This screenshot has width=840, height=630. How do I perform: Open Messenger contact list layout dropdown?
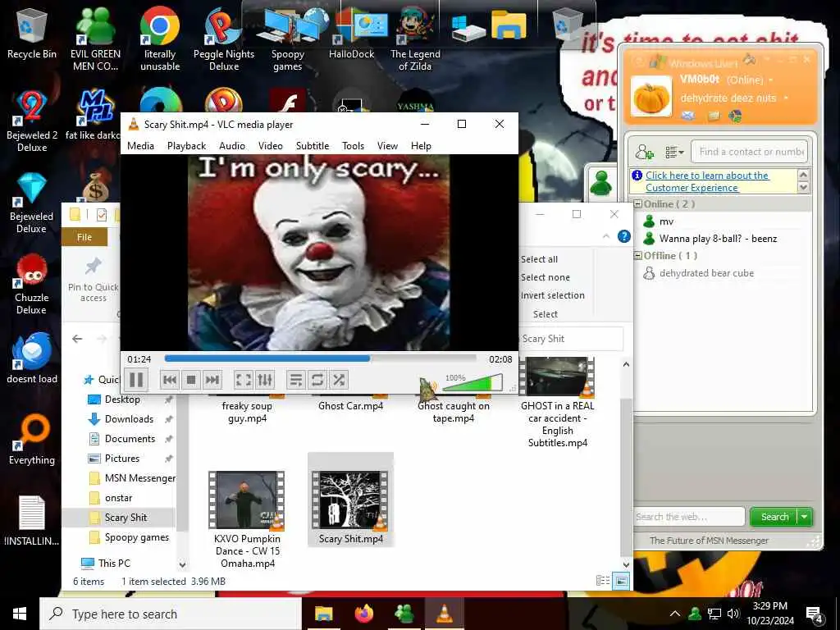coord(674,152)
